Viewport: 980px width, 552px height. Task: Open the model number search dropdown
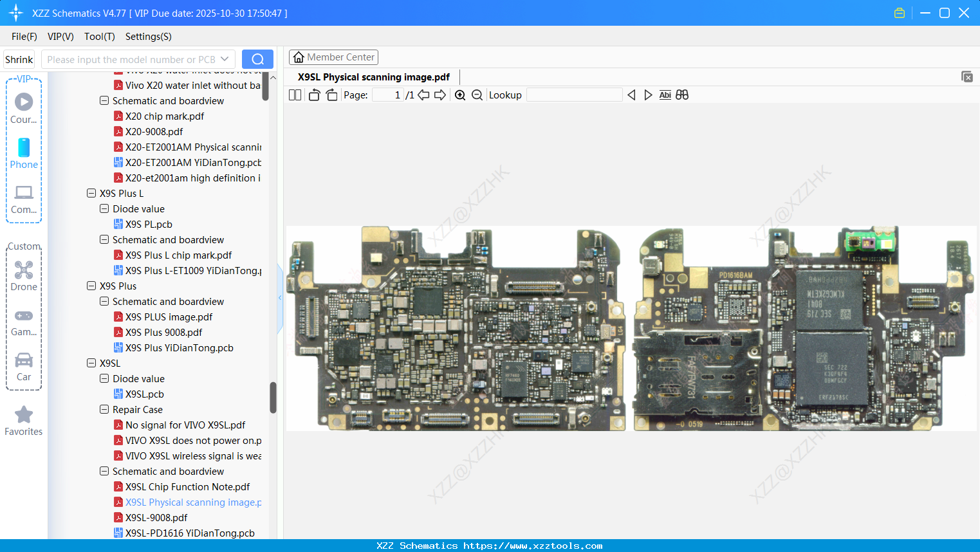point(224,59)
